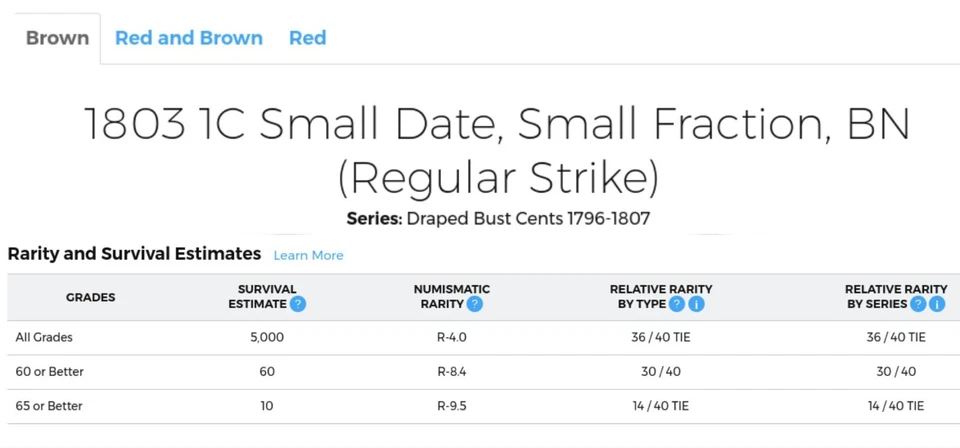Click the Rarity and Survival Estimates heading
Image resolution: width=960 pixels, height=448 pixels.
[x=134, y=254]
